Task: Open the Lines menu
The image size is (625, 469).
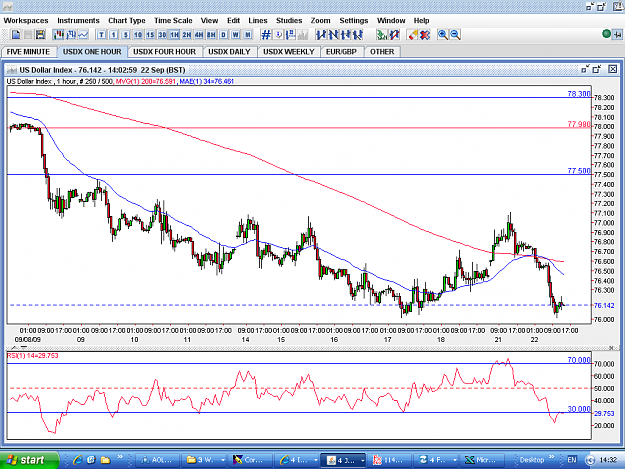Action: pyautogui.click(x=258, y=20)
